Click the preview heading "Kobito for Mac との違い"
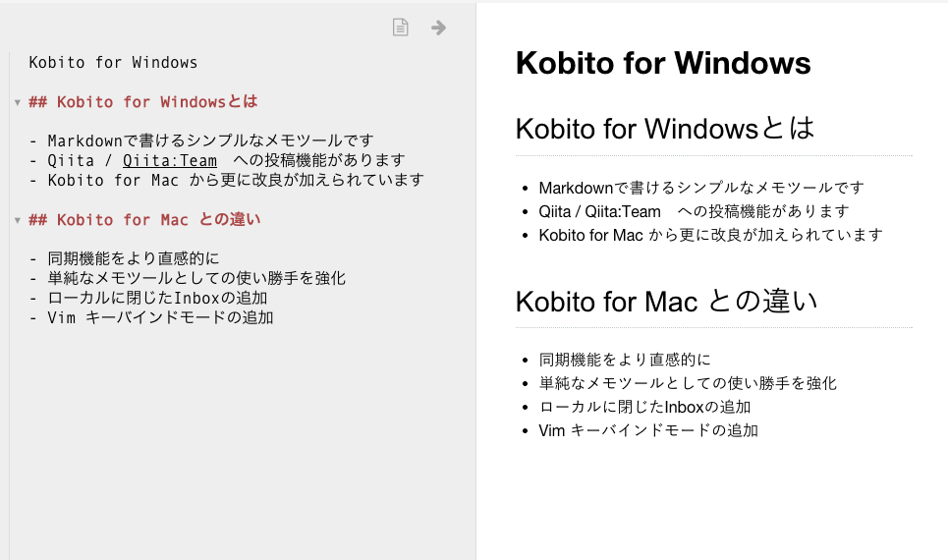948x560 pixels. click(x=666, y=302)
